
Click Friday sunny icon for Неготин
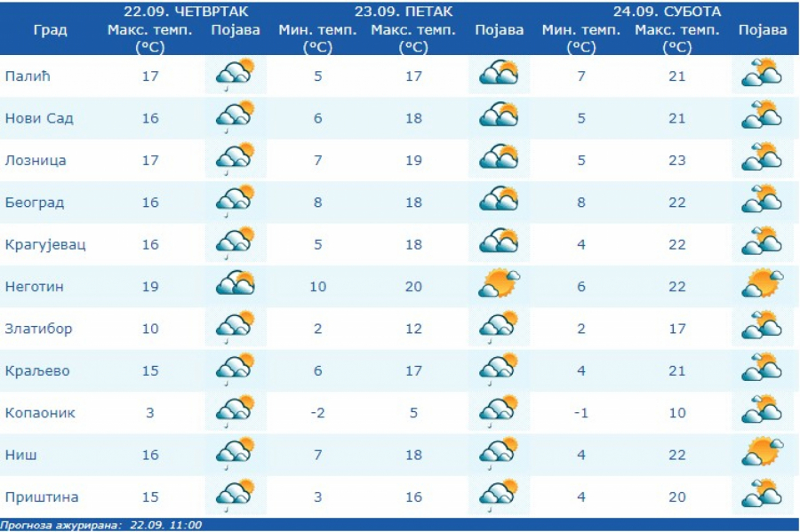pos(499,285)
